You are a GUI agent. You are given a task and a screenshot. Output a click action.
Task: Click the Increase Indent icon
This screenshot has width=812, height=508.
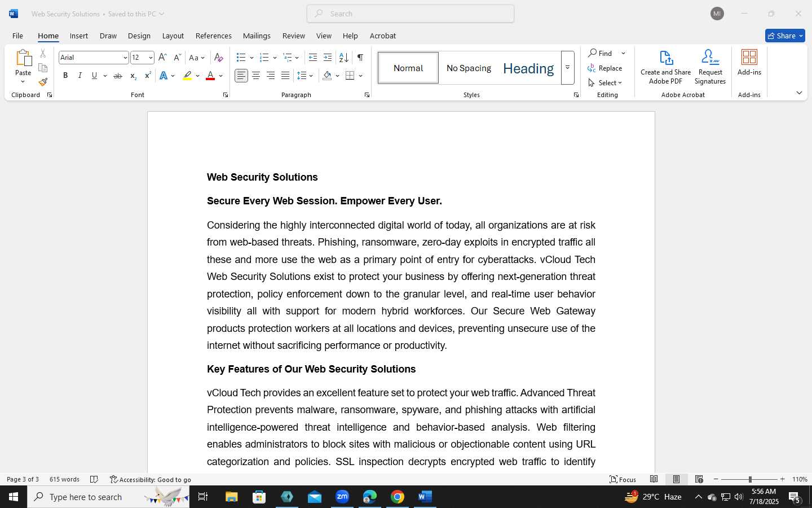click(x=328, y=58)
